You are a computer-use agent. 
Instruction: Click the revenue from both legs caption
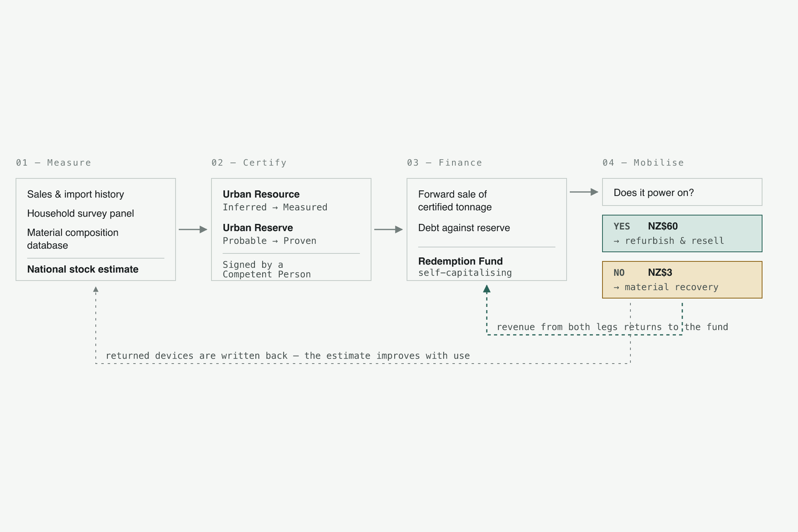coord(612,327)
